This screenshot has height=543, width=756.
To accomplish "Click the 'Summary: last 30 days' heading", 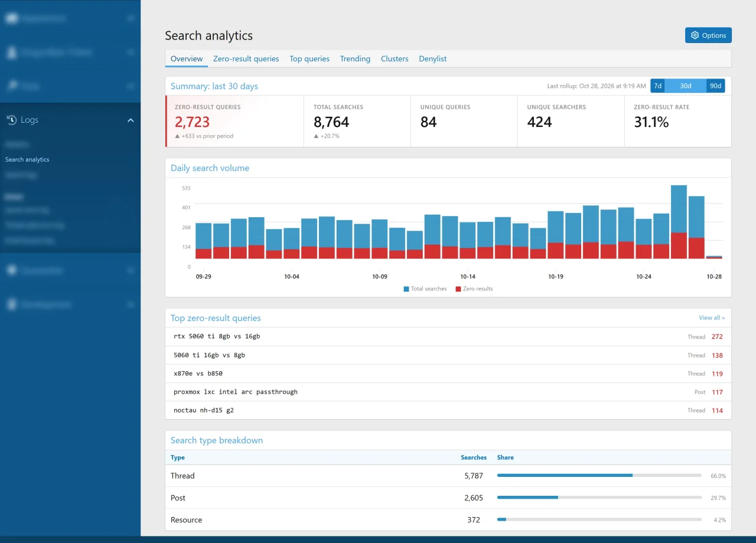I will [214, 86].
